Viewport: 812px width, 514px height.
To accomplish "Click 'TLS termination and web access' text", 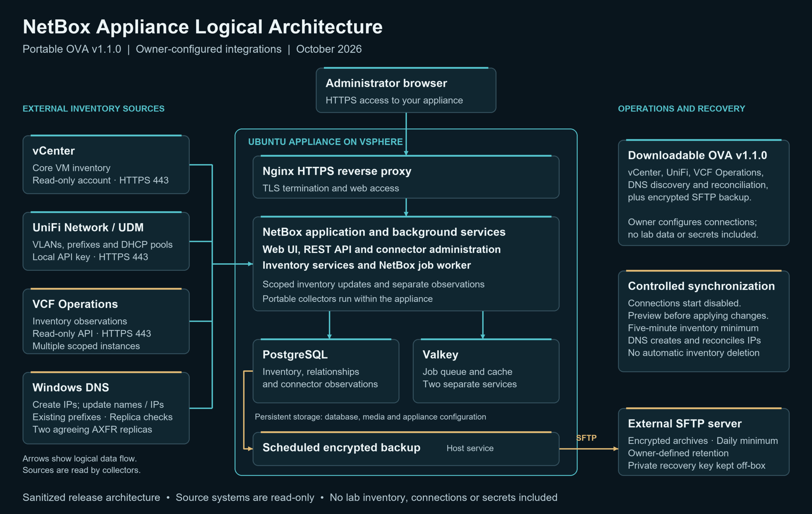I will click(331, 188).
